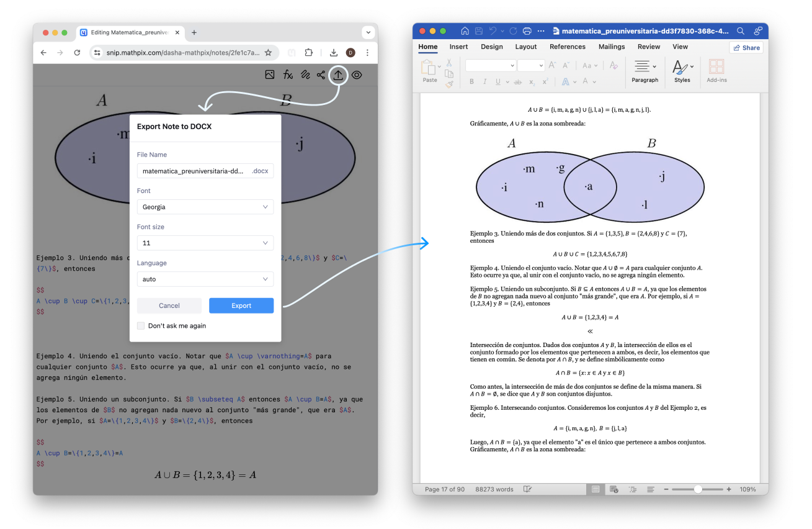Select the Mathpix handwriting scribble tool

tap(305, 75)
